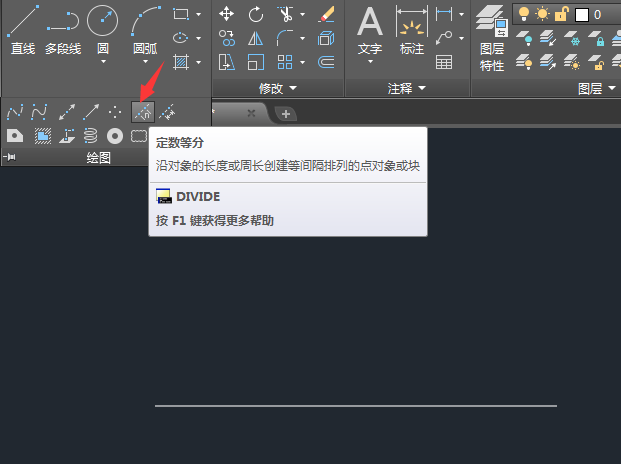Screen dimensions: 621x464
Task: Click the Layer Unisolate tool
Action: pyautogui.click(x=548, y=62)
